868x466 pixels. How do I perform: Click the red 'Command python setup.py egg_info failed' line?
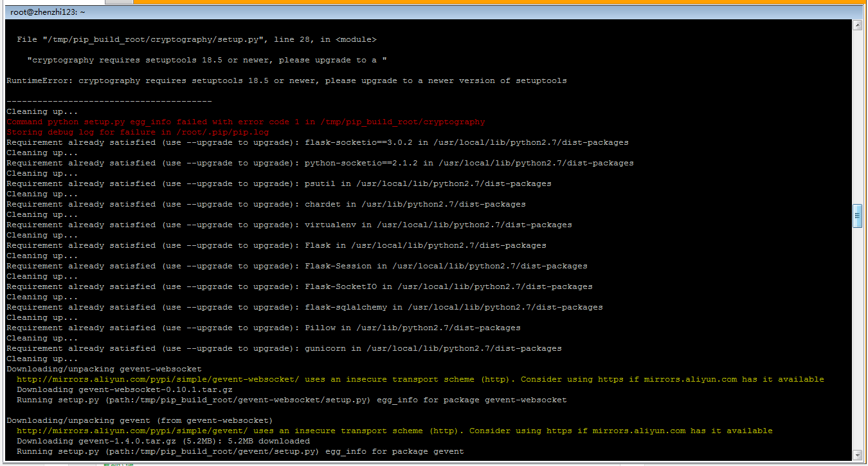[246, 122]
